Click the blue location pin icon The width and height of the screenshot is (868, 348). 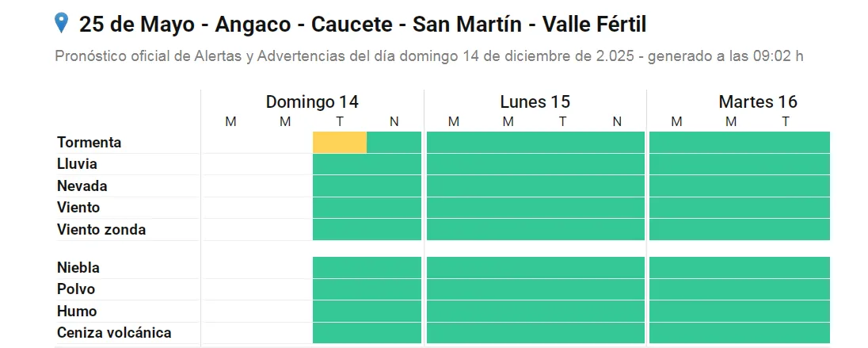pyautogui.click(x=62, y=23)
